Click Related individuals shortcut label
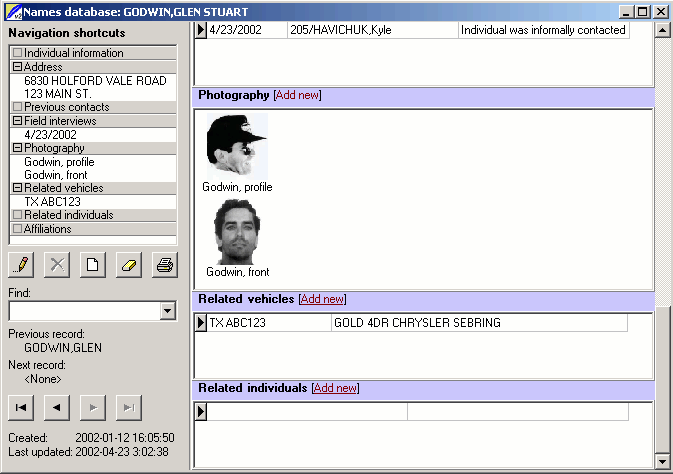The height and width of the screenshot is (474, 673). tap(69, 215)
